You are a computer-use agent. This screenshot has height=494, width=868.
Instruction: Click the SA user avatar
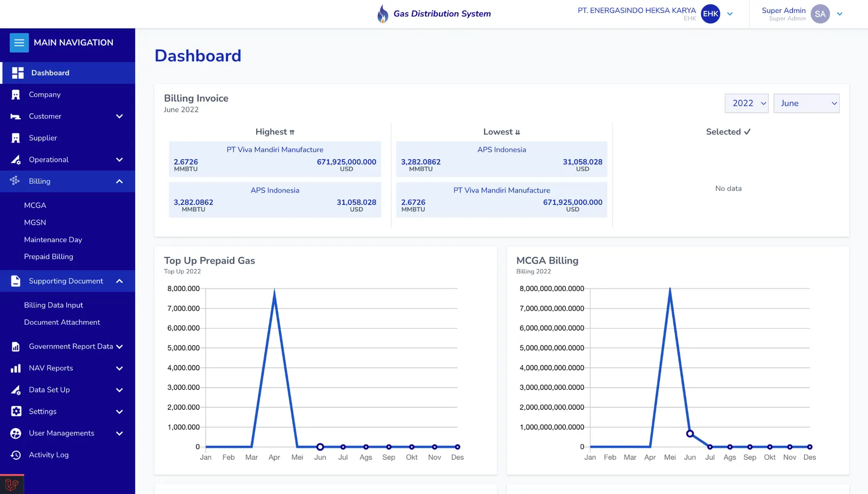(x=820, y=14)
